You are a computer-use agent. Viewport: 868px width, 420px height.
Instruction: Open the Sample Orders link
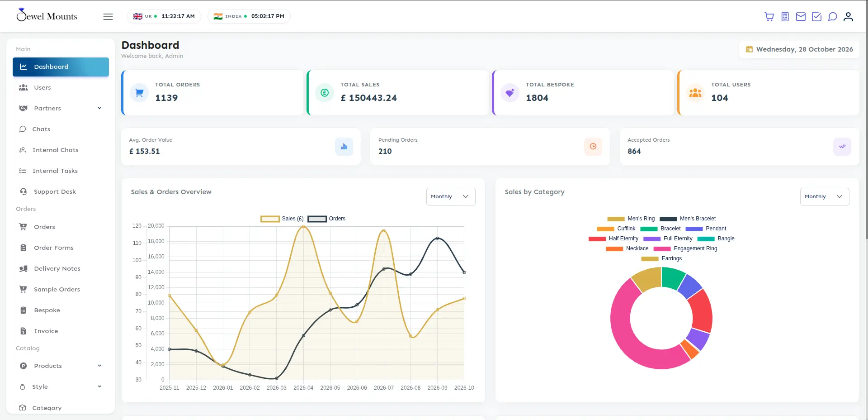click(61, 289)
